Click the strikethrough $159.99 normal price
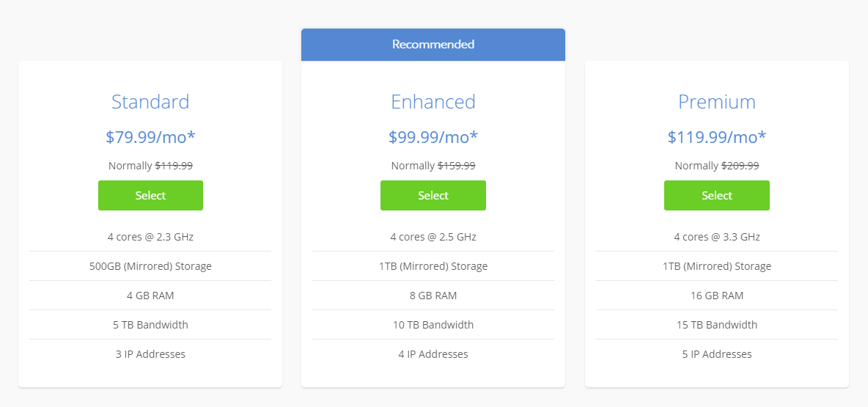Screen dimensions: 868x407 coord(456,166)
